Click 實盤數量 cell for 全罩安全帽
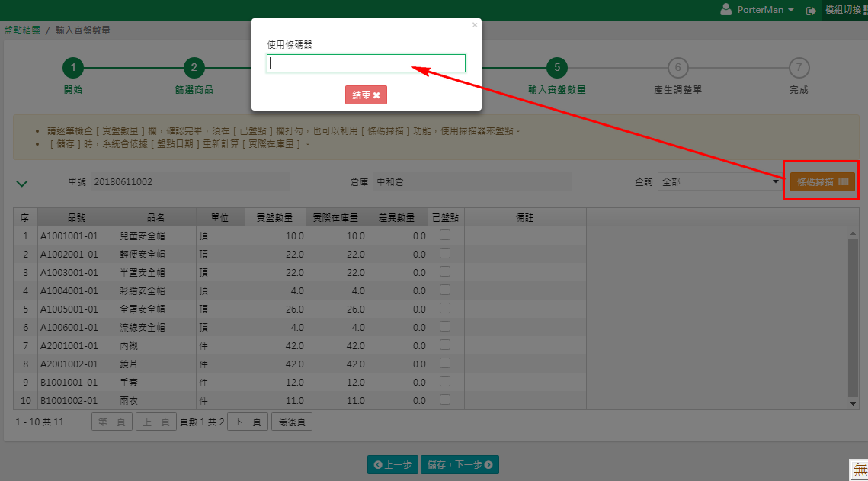868x481 pixels. click(275, 309)
